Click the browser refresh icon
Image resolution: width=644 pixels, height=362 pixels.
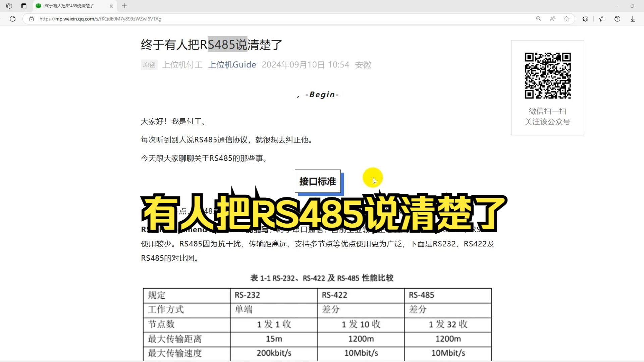[x=13, y=19]
